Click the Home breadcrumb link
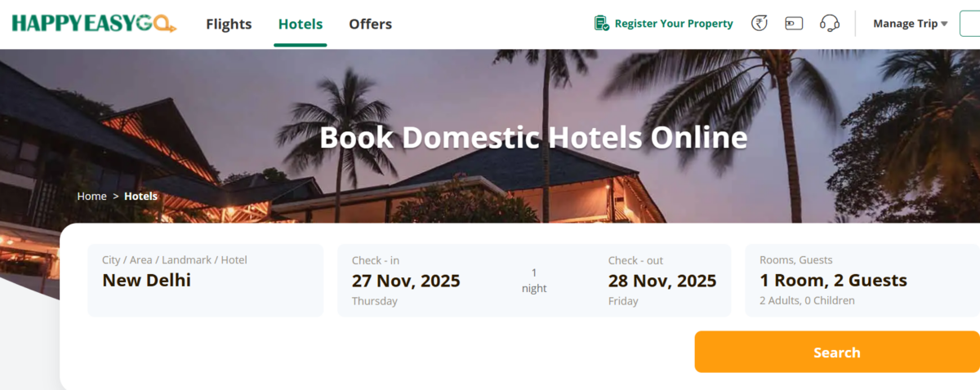Screen dimensions: 980x390 coord(91,197)
